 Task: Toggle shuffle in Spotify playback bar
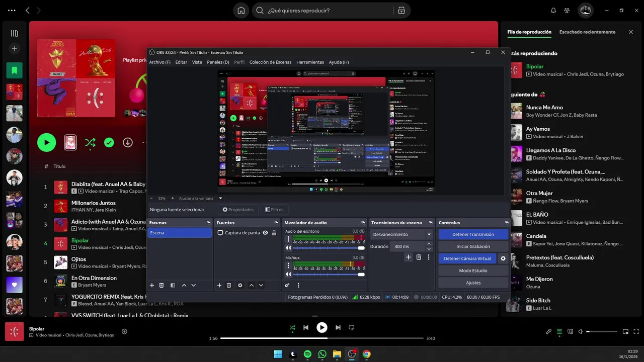coord(292,327)
